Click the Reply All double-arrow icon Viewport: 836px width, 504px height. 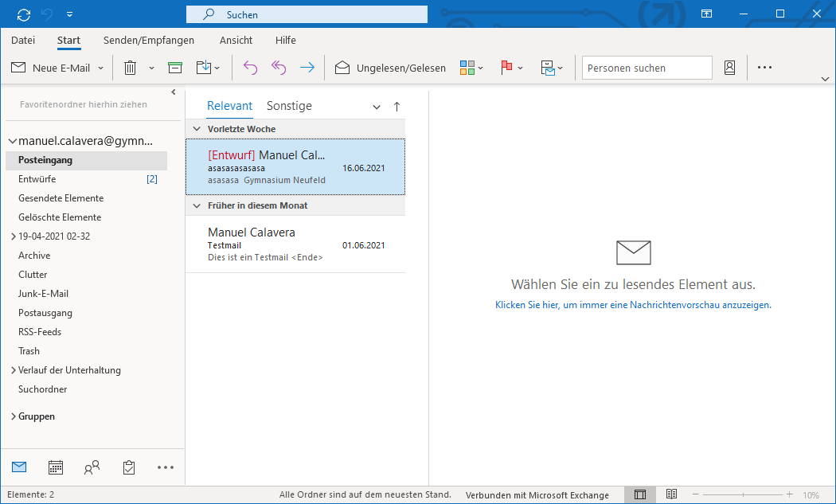coord(278,68)
